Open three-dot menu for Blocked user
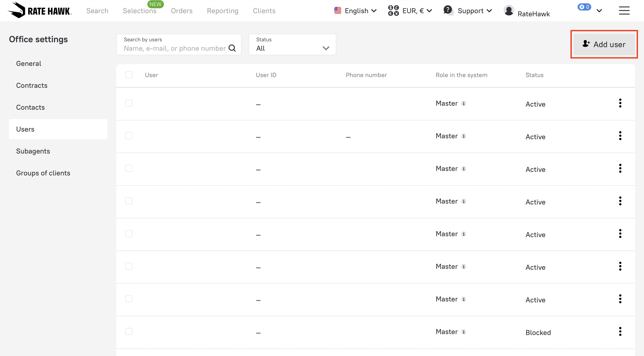This screenshot has width=644, height=356. [620, 331]
